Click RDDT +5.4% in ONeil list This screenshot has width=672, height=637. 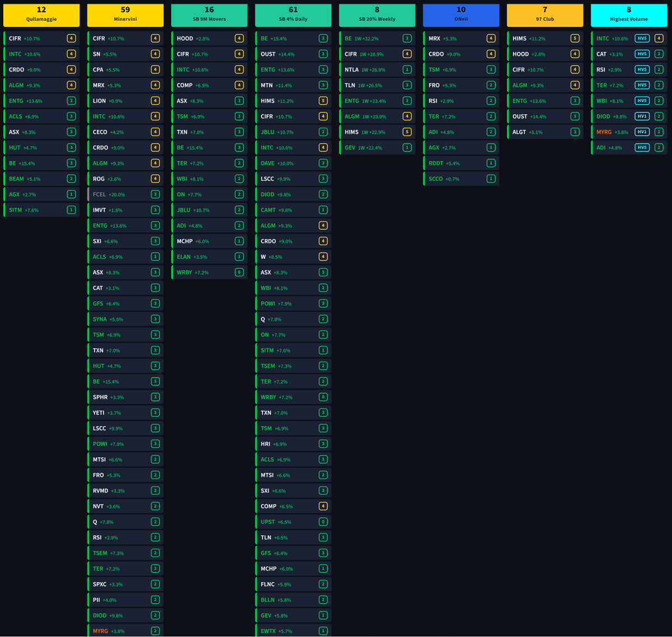click(x=461, y=163)
